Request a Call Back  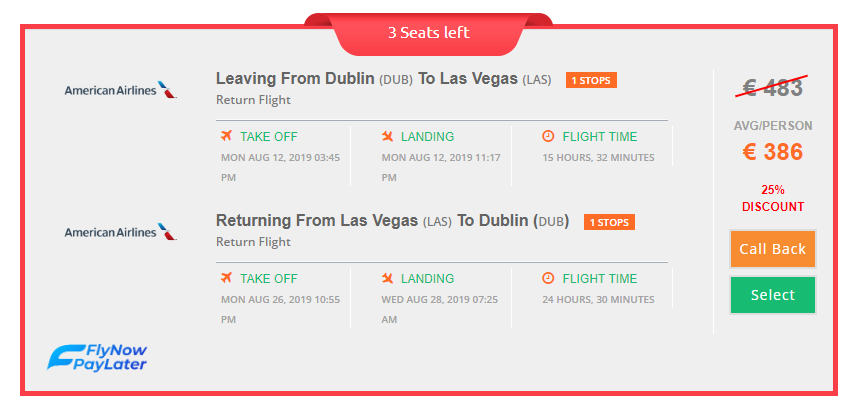773,249
